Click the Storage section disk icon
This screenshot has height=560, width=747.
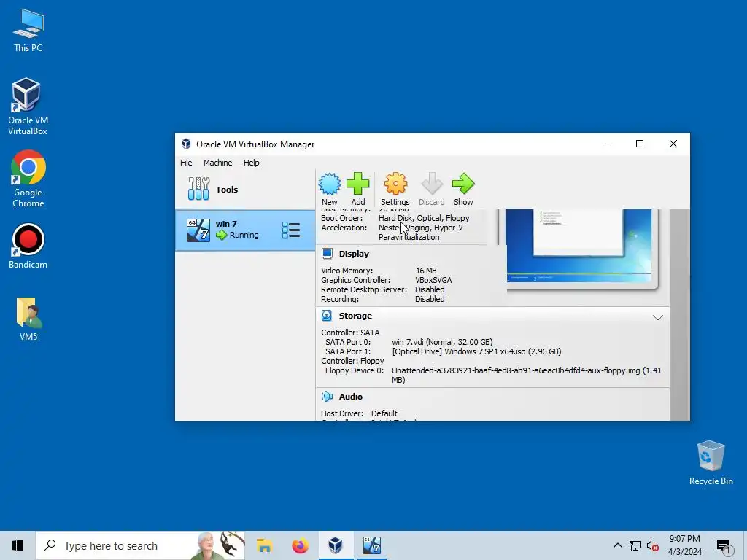327,316
